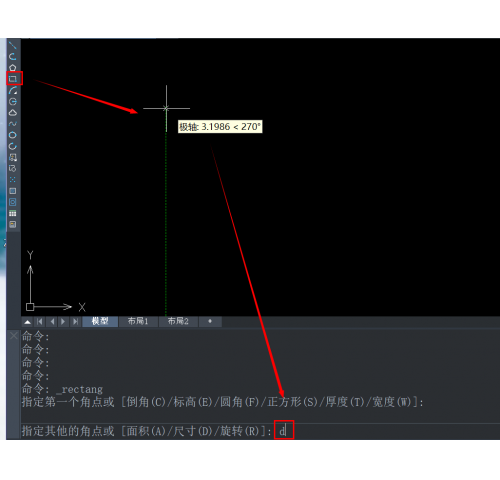This screenshot has width=500, height=480.
Task: Select the Revision Cloud tool
Action: click(x=12, y=113)
